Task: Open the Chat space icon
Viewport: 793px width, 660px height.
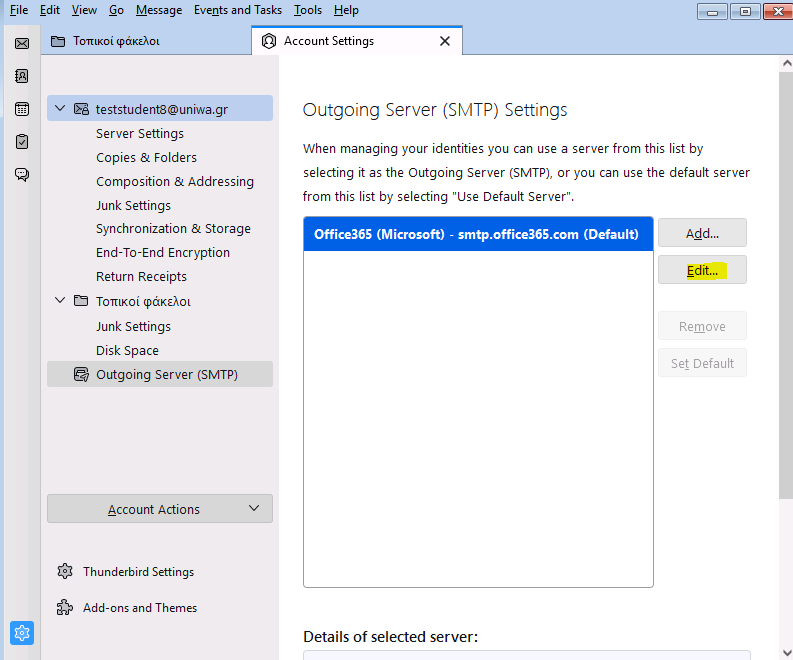Action: (x=22, y=174)
